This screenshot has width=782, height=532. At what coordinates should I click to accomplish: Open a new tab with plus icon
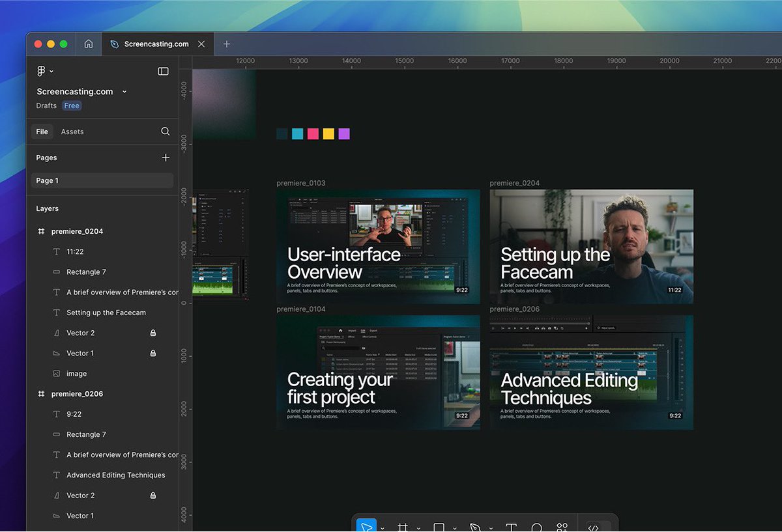[227, 44]
